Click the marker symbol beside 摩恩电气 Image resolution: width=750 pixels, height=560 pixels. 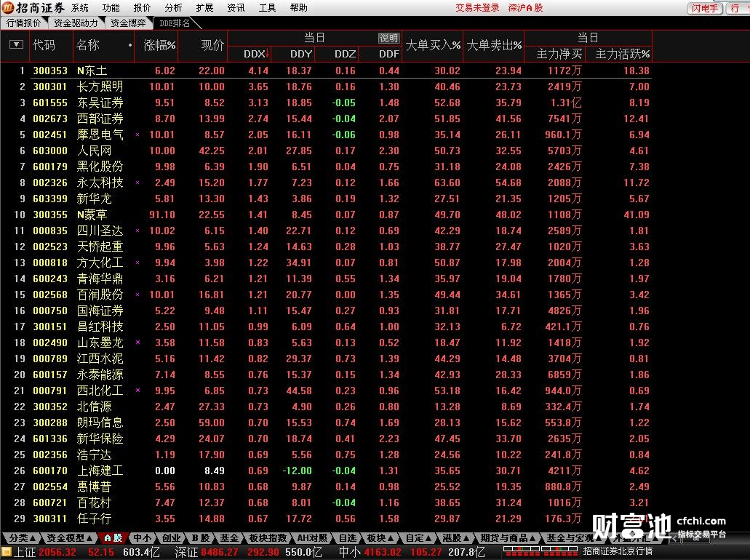(137, 135)
